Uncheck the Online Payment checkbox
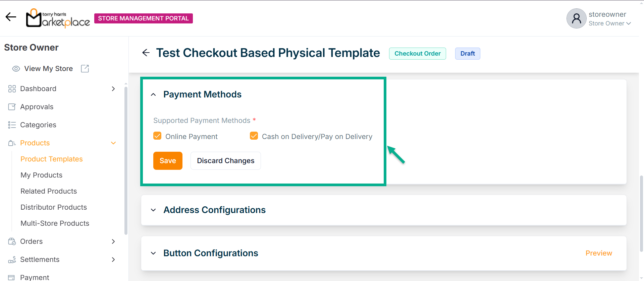The height and width of the screenshot is (281, 644). [x=157, y=136]
